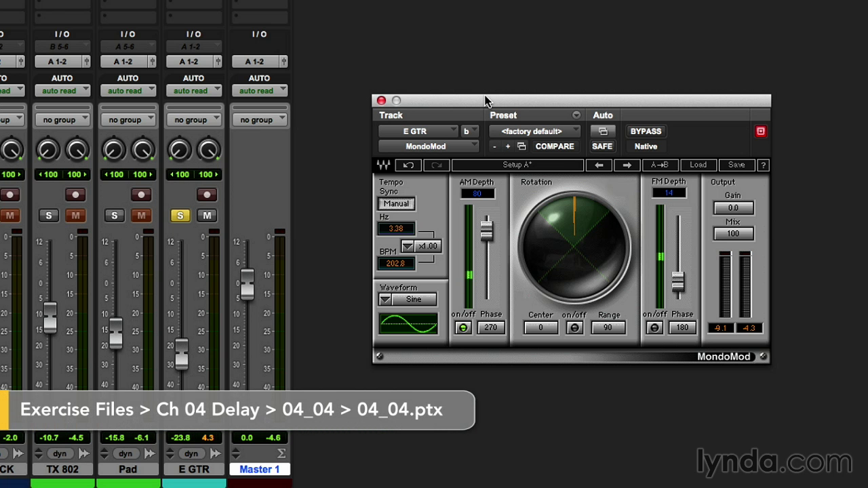Screen dimensions: 868x488
Task: Click the AM Depth fader handle
Action: pyautogui.click(x=486, y=230)
